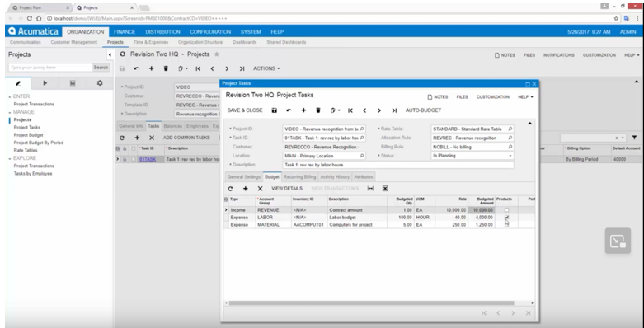Open the DISTRIBUTION top menu
The width and height of the screenshot is (644, 328).
point(162,32)
